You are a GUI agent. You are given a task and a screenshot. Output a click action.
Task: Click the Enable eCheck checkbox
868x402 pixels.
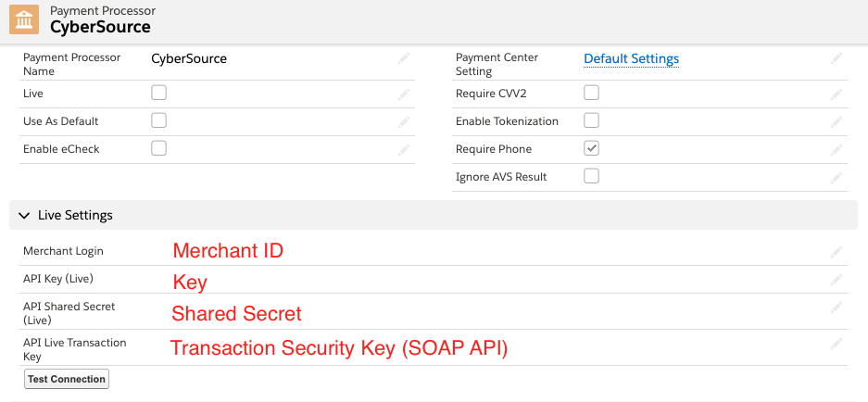click(159, 148)
